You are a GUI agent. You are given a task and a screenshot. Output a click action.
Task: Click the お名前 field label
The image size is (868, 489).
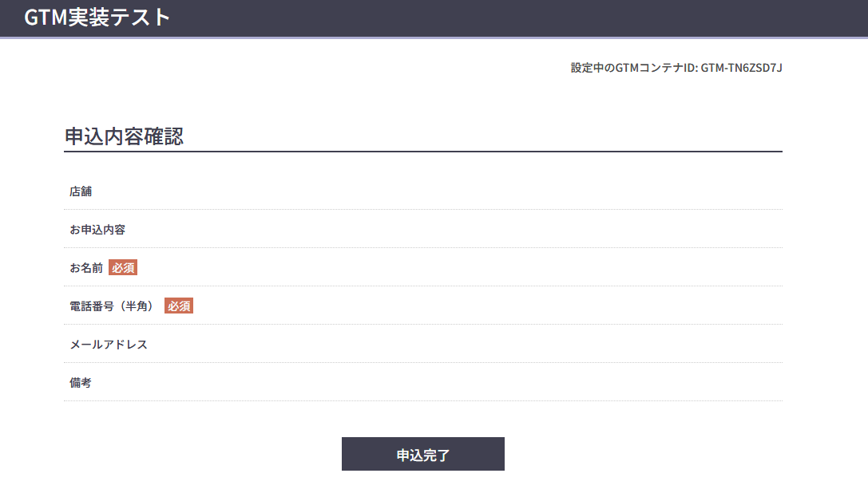(x=86, y=268)
